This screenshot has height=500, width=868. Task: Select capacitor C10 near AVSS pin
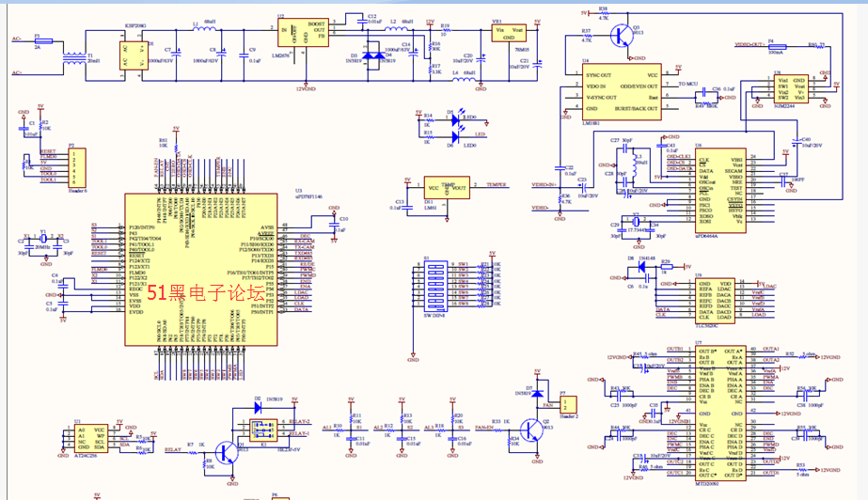333,226
